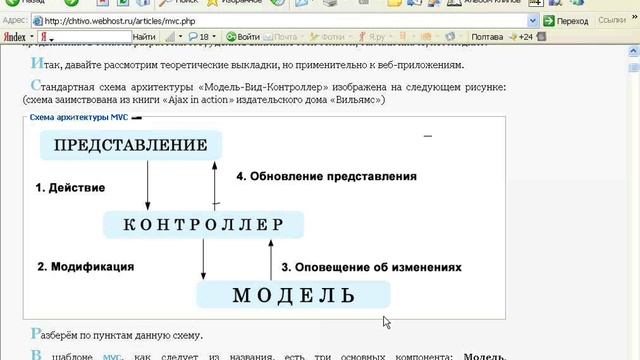Viewport: 640px width, 360px height.
Task: Open the Альбом ключей toolbar item
Action: click(x=484, y=2)
